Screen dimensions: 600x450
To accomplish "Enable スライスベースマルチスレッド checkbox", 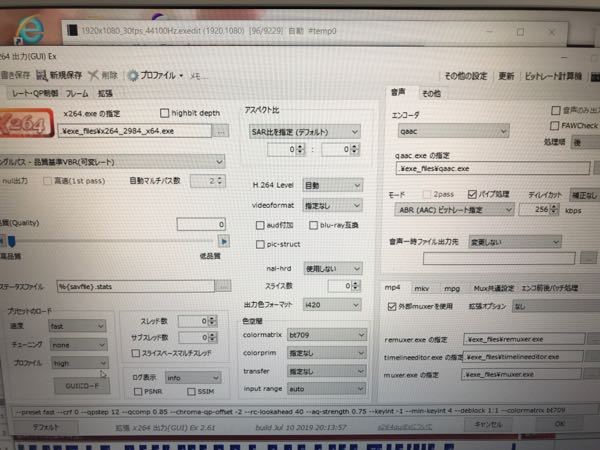I will click(135, 353).
